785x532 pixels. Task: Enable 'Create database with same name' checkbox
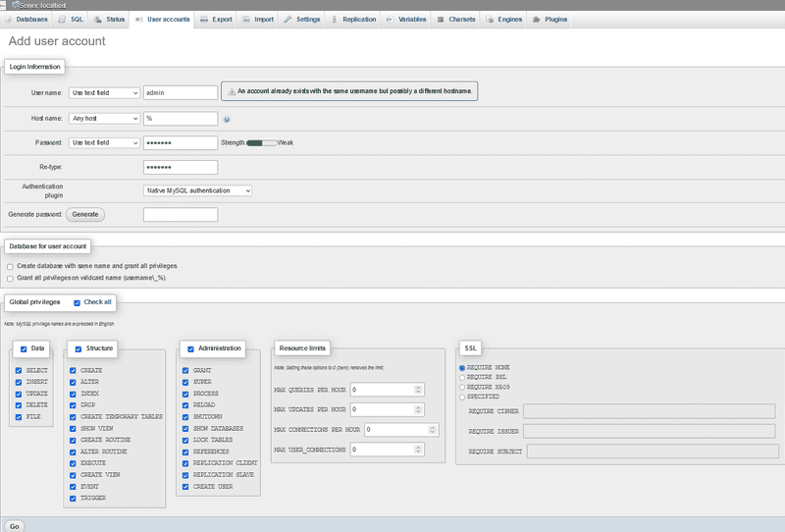[x=10, y=267]
